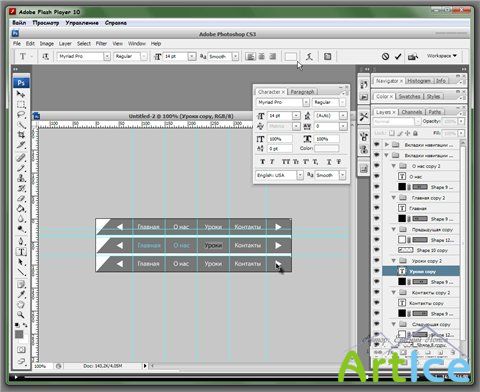Click left align text icon in options bar
Screen dimensions: 480x392
pyautogui.click(x=250, y=56)
